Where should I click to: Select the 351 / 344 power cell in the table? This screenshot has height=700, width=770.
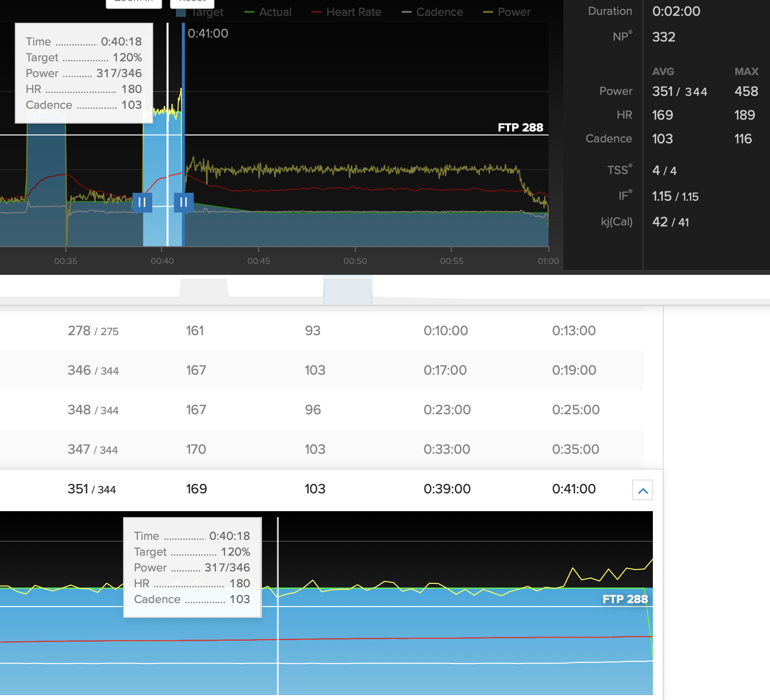pos(92,489)
